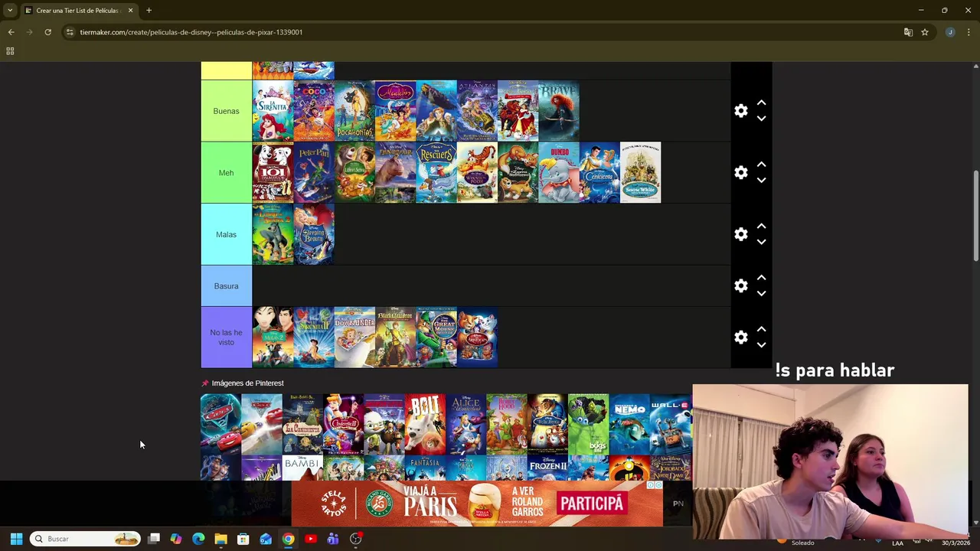
Task: Select WALL-E poster from image pool
Action: point(670,424)
